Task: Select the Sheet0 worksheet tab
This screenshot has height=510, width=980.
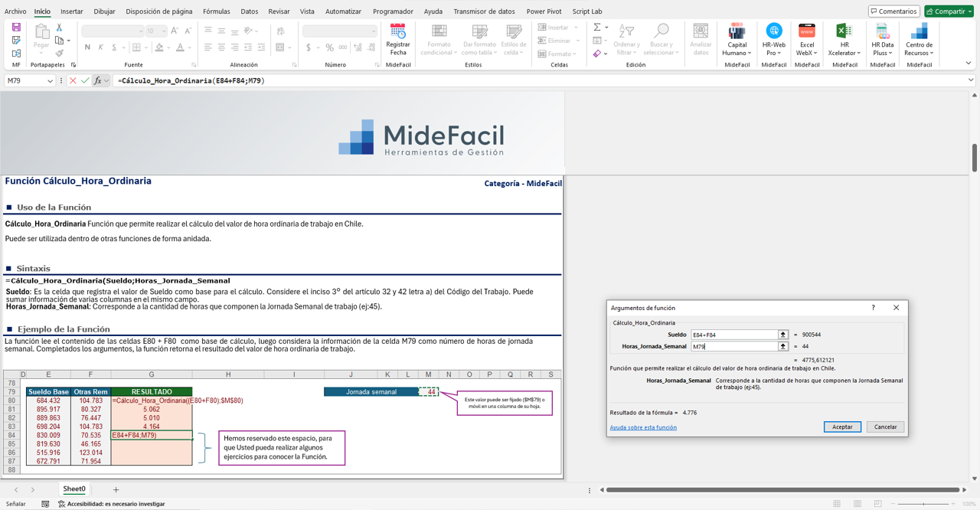Action: pyautogui.click(x=73, y=489)
